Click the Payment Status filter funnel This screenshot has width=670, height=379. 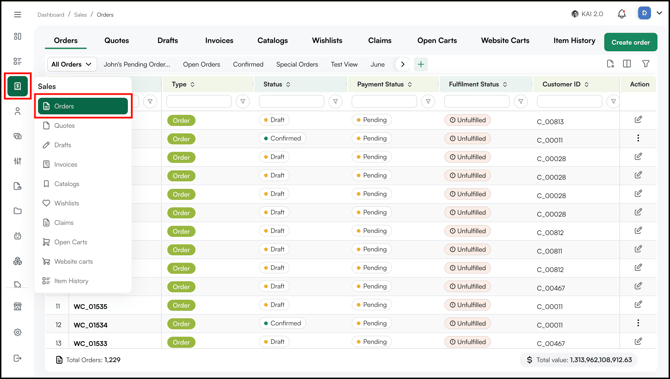428,101
